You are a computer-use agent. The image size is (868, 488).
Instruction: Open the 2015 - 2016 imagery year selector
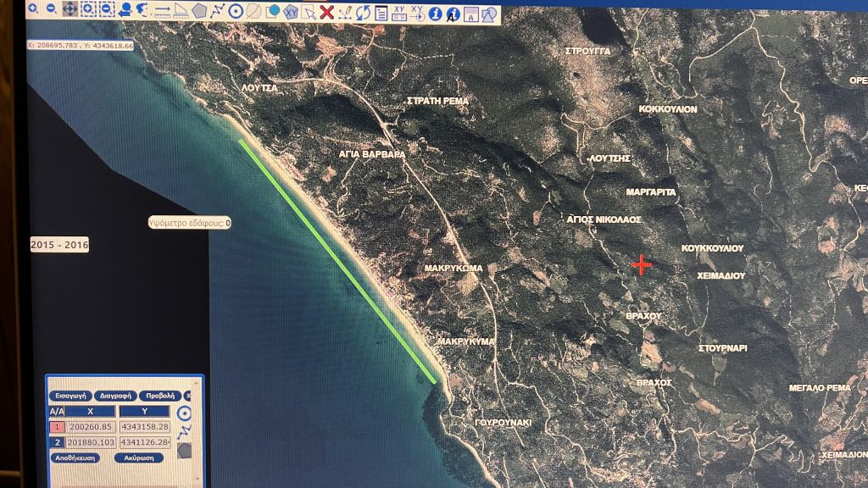tap(59, 244)
